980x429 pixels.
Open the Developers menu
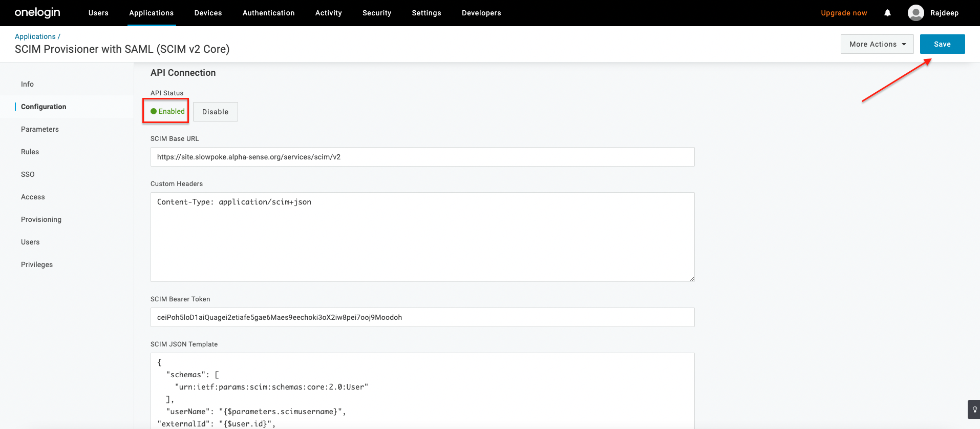[481, 13]
